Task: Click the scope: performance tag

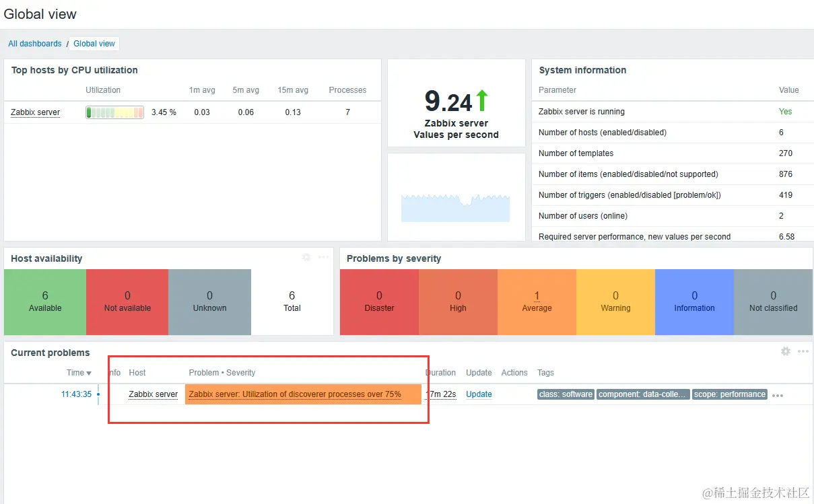Action: [x=730, y=394]
